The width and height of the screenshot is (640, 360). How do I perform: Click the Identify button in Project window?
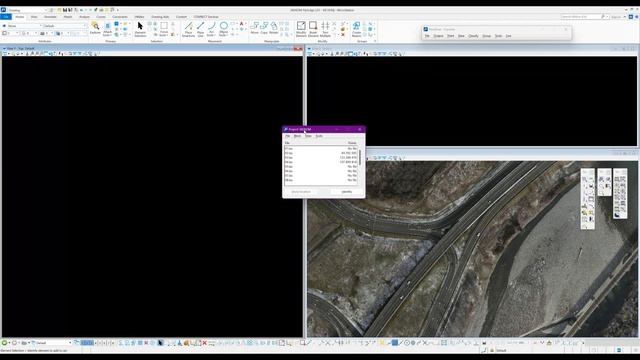click(347, 191)
